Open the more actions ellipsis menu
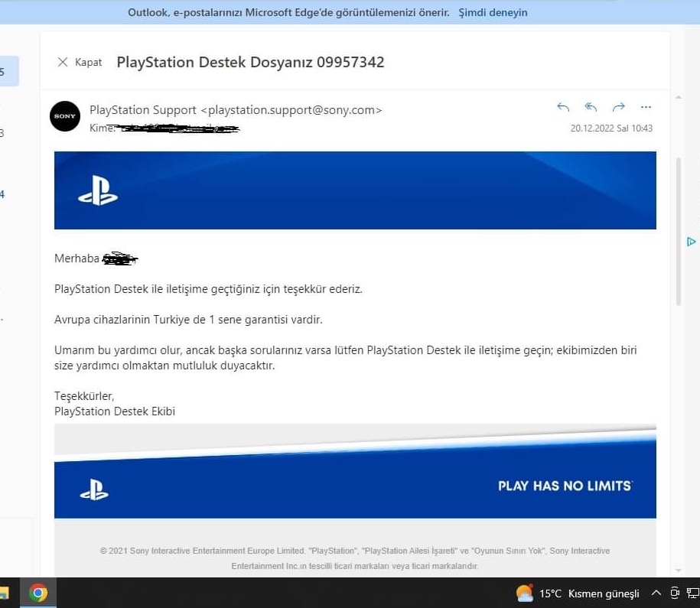The width and height of the screenshot is (700, 608). pos(646,107)
